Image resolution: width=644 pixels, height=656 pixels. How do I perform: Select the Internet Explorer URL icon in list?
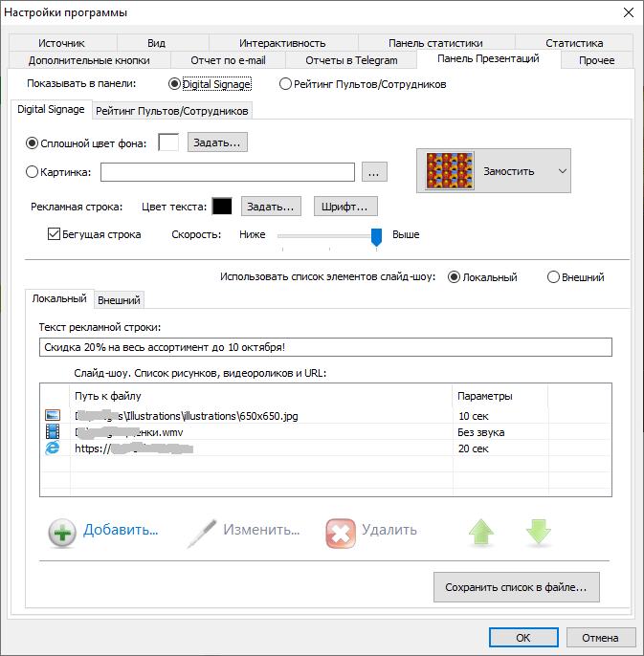[53, 448]
